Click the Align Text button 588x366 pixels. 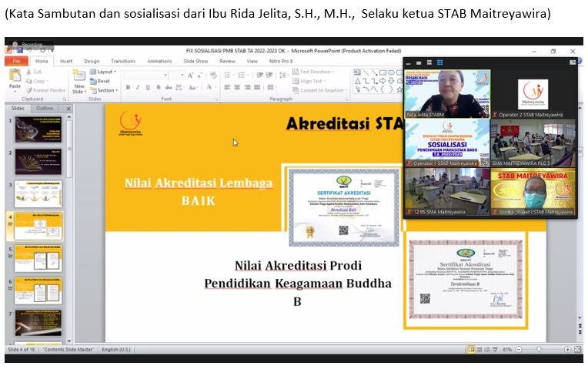pos(310,81)
